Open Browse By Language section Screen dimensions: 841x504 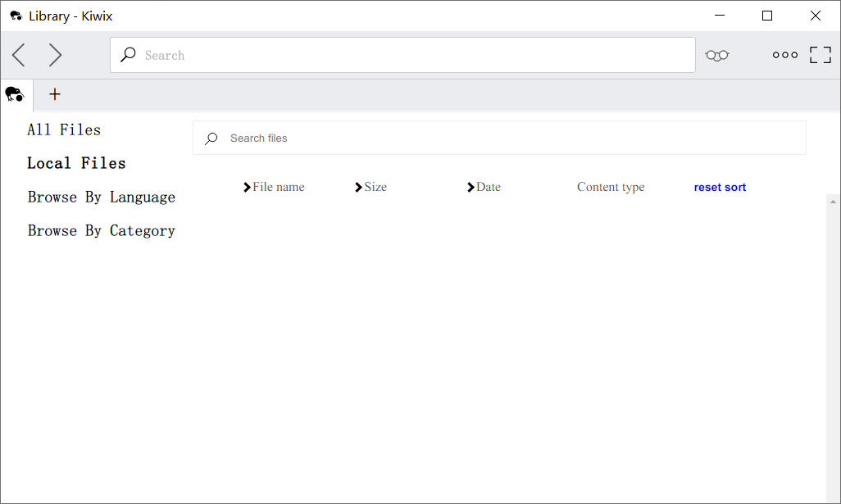[x=101, y=197]
